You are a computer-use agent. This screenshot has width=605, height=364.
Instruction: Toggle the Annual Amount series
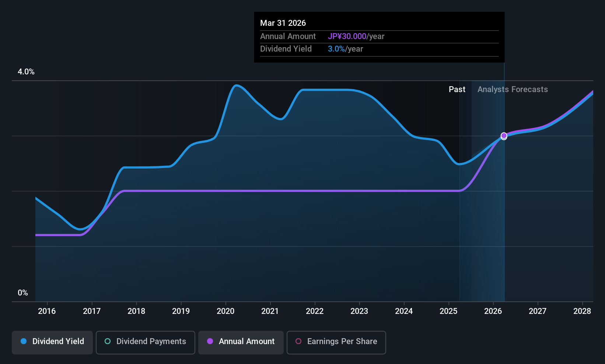241,342
